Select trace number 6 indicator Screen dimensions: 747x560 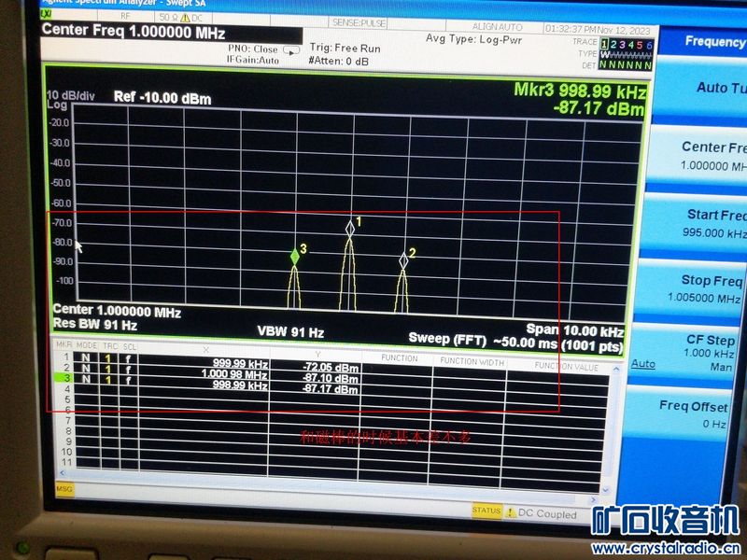[x=648, y=46]
